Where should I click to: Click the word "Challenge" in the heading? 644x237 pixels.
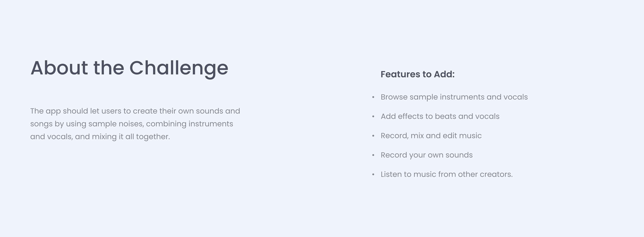tap(179, 69)
